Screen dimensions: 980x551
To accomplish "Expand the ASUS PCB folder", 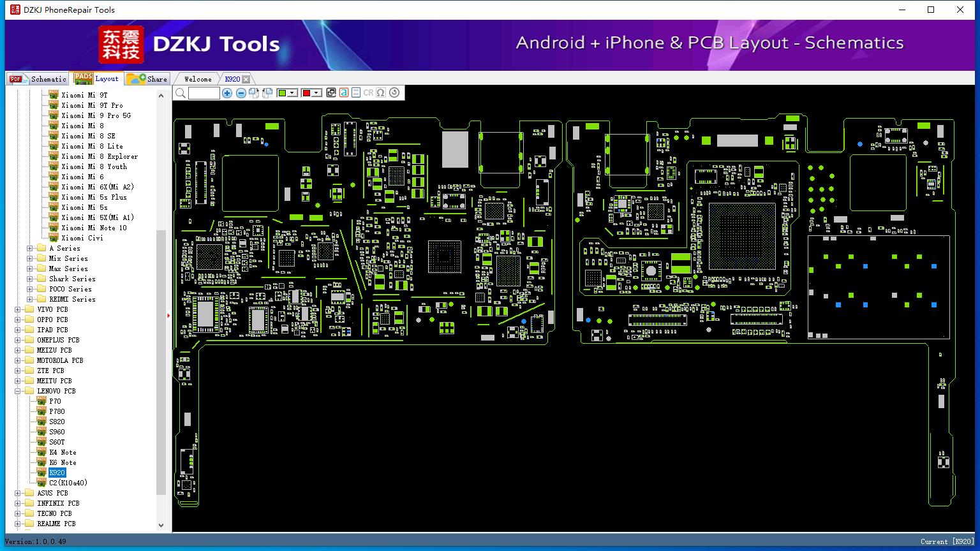I will 18,493.
